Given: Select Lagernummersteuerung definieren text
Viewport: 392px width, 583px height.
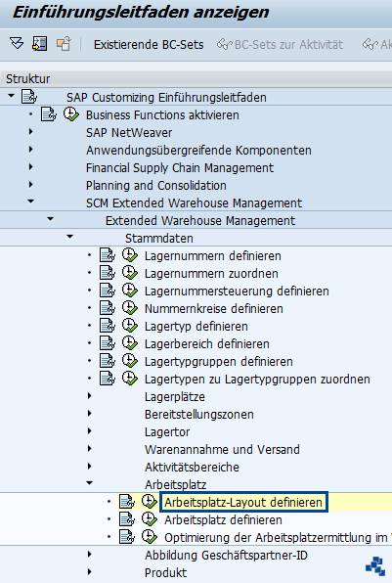Looking at the screenshot, I should [237, 291].
